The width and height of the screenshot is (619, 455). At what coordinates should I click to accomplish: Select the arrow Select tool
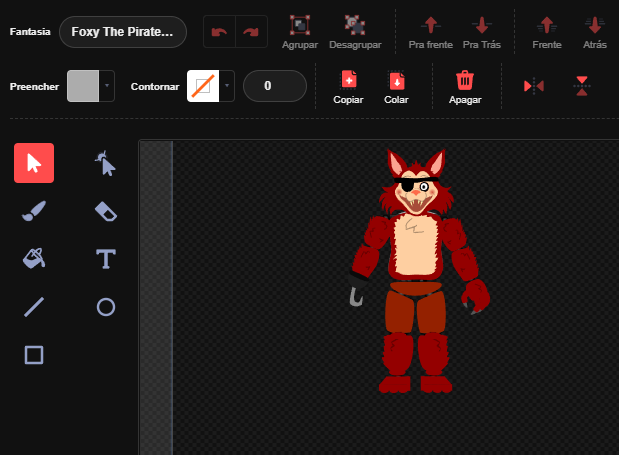point(34,163)
